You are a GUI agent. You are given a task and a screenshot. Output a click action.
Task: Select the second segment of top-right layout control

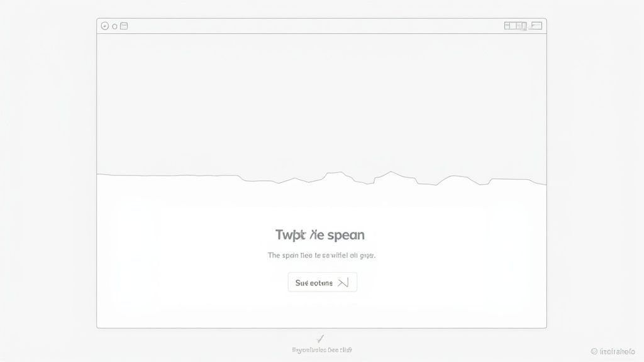[x=513, y=25]
